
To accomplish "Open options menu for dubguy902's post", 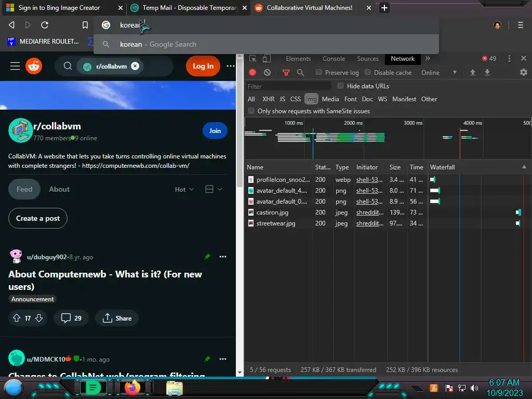I will 222,257.
